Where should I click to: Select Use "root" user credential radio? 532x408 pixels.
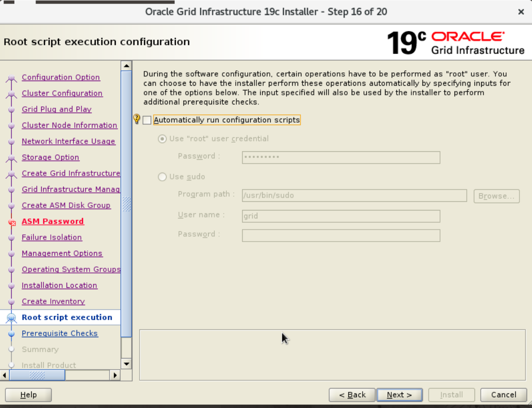(x=162, y=139)
